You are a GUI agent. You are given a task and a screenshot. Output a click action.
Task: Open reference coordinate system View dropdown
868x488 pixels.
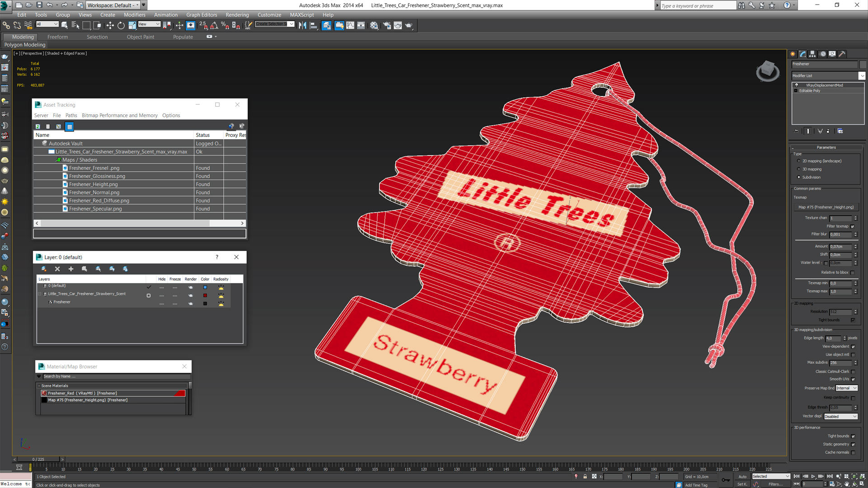point(149,24)
